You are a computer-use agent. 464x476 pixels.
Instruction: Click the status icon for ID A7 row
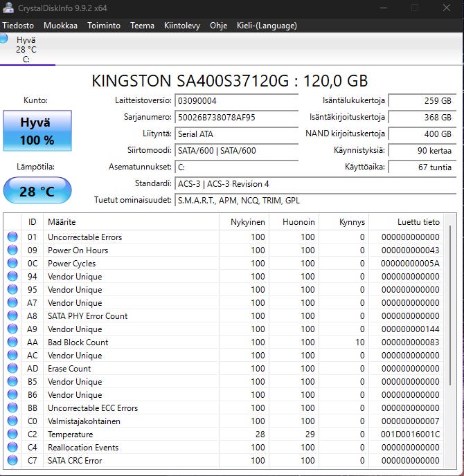[x=12, y=302]
